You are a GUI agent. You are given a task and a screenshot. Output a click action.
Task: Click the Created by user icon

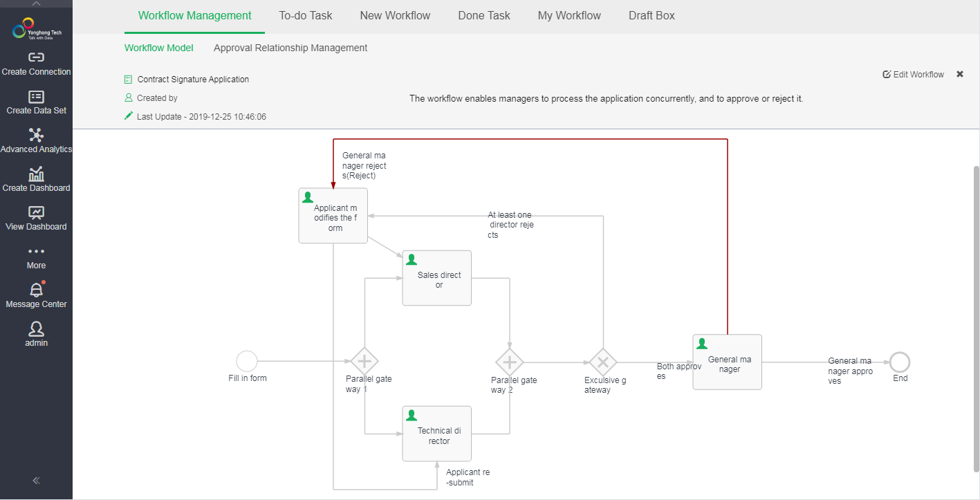click(128, 98)
